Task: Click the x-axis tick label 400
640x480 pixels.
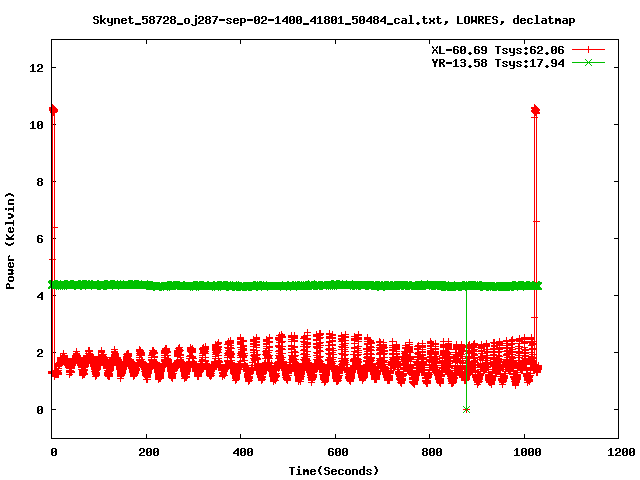Action: pyautogui.click(x=243, y=452)
